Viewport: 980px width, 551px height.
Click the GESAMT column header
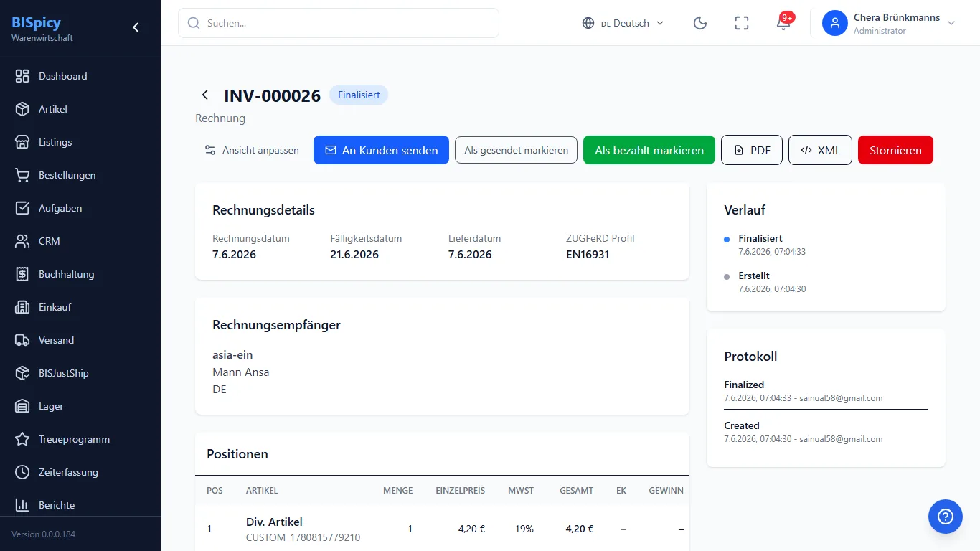pos(577,491)
